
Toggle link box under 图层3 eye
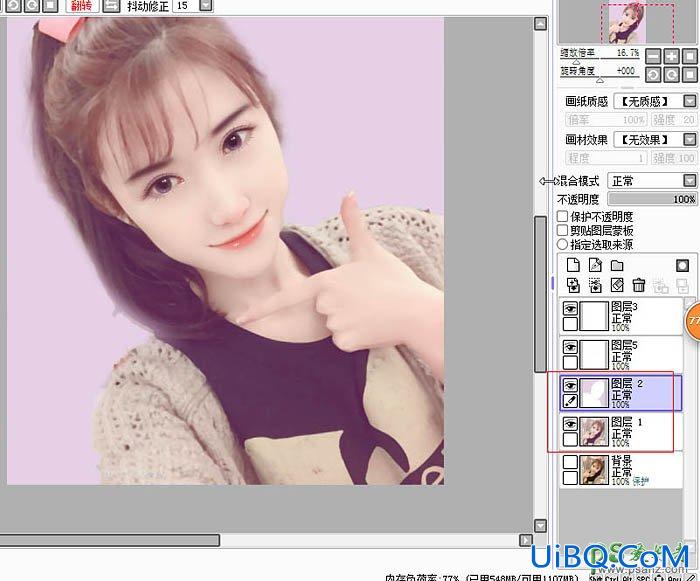[570, 324]
